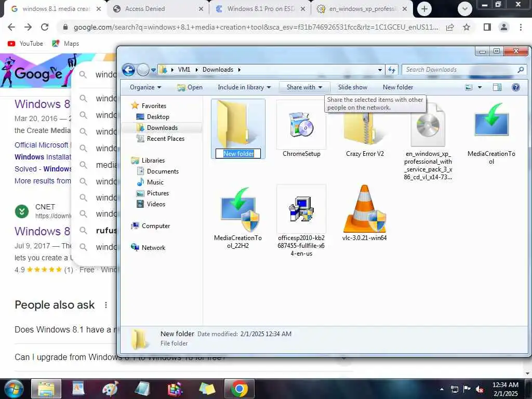This screenshot has height=399, width=532.
Task: Click the Change your view icon
Action: point(469,87)
